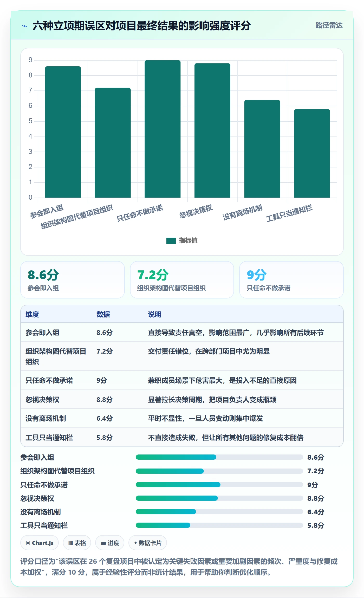Viewport: 364px width, 598px height.
Task: Select the 参会即入组 bar in the chart
Action: click(63, 132)
